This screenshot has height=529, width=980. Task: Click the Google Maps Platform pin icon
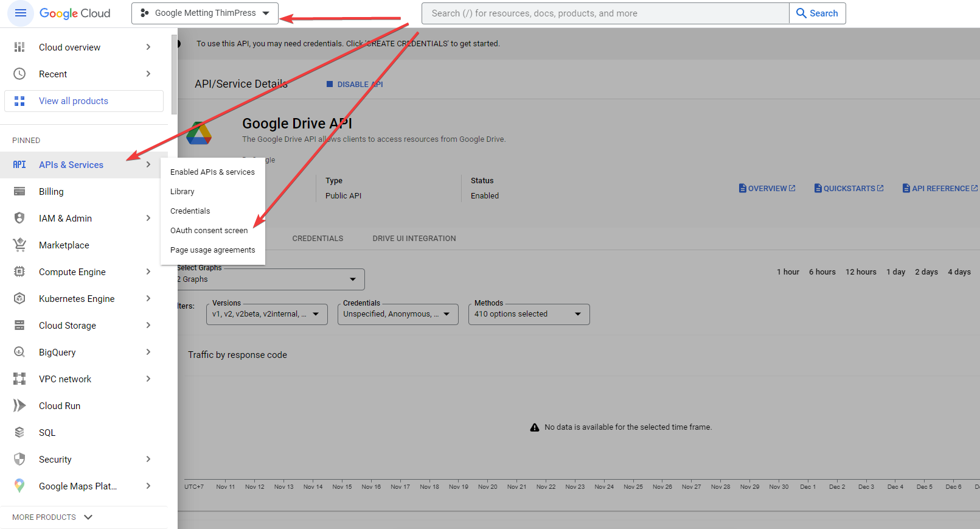pyautogui.click(x=19, y=486)
